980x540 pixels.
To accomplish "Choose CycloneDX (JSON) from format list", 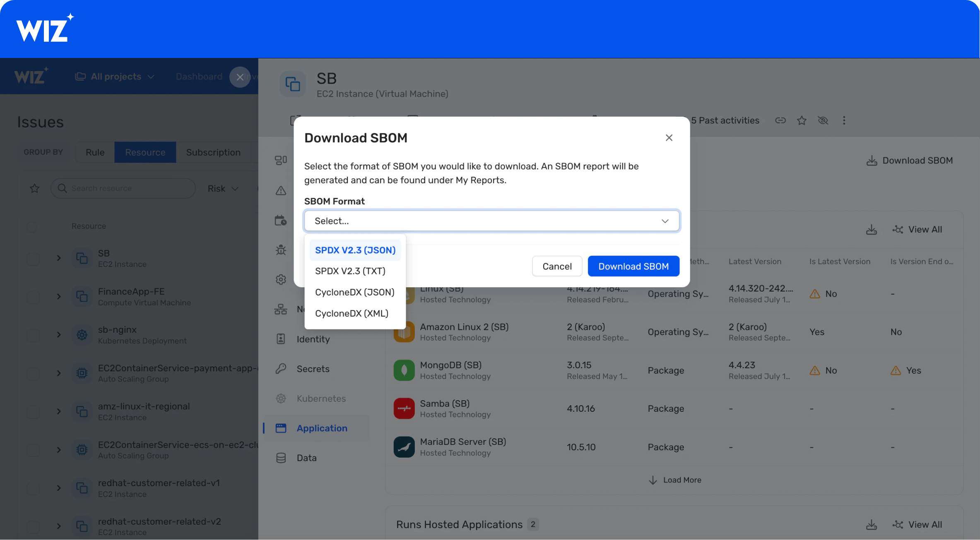I will pyautogui.click(x=354, y=292).
